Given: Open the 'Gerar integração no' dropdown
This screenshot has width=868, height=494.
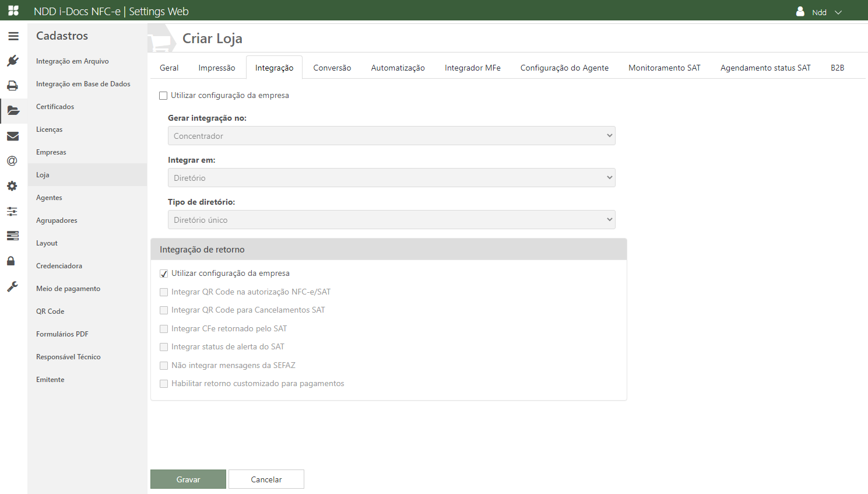Looking at the screenshot, I should pyautogui.click(x=391, y=136).
